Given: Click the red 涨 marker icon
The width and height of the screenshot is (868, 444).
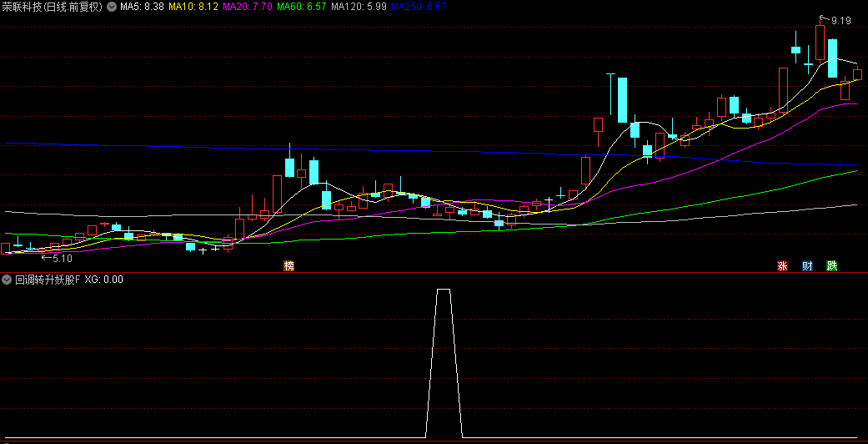Looking at the screenshot, I should point(782,266).
